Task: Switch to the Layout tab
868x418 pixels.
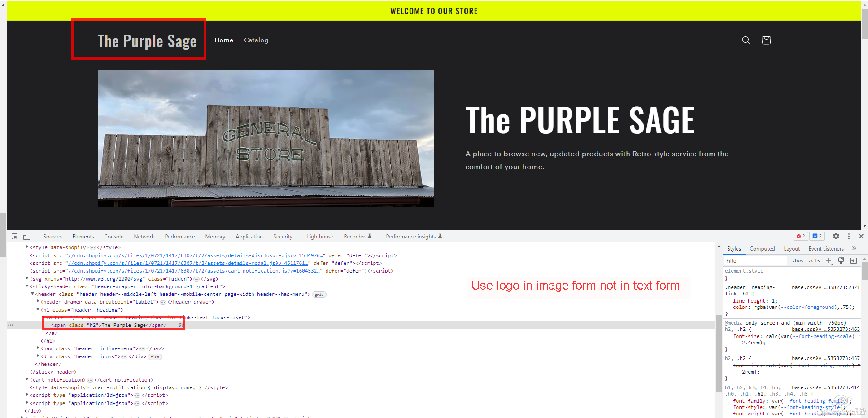Action: 792,249
